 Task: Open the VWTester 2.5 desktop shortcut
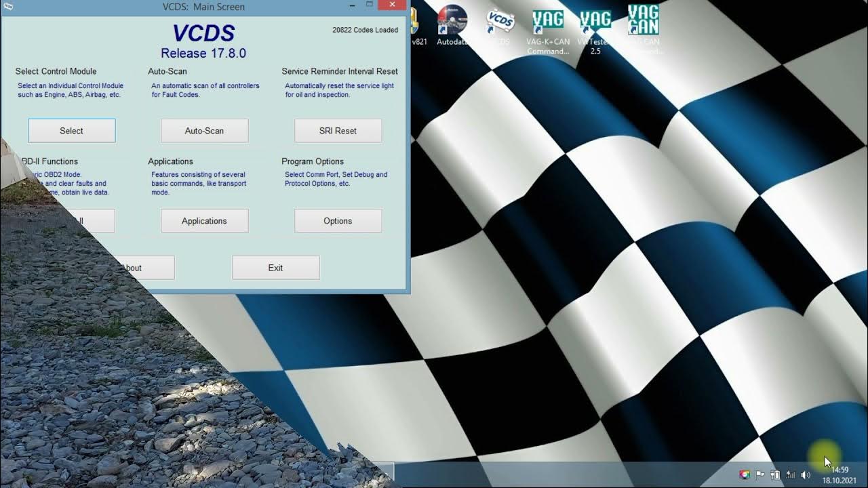[595, 30]
